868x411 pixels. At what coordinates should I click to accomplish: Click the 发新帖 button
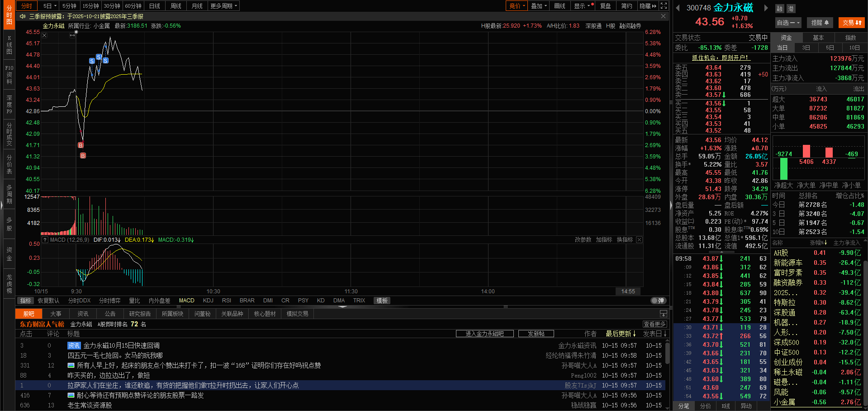tap(536, 334)
